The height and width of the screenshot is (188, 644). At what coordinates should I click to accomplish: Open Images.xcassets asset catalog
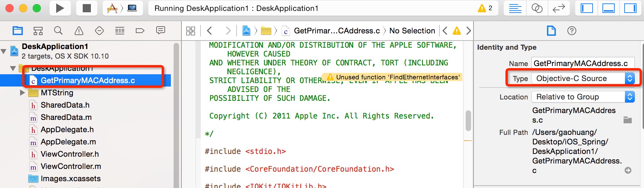coord(70,178)
